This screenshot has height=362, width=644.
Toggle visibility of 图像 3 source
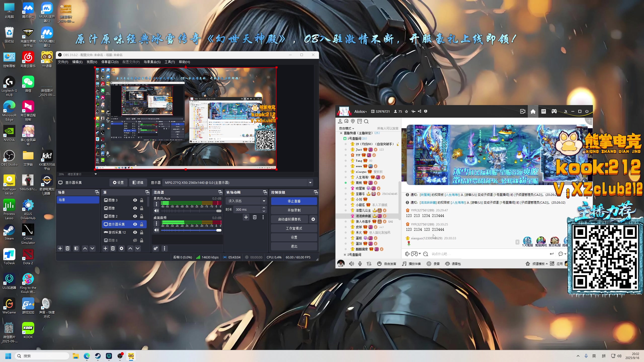tap(135, 200)
